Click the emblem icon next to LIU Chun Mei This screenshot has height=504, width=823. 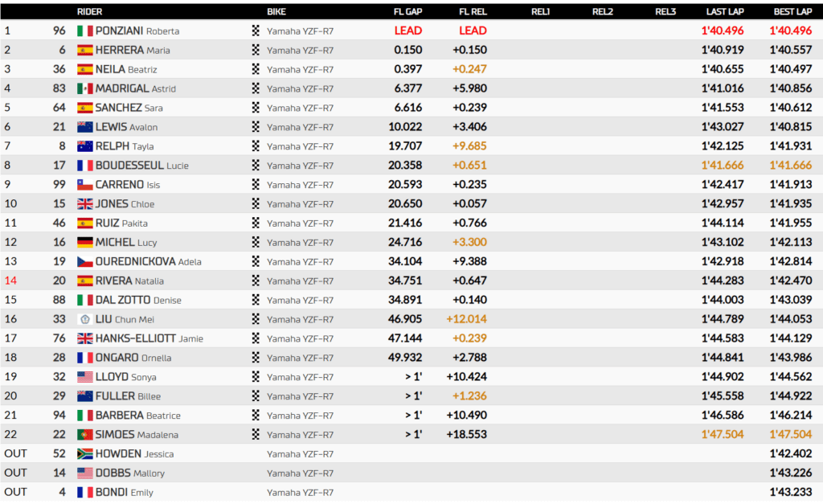(x=84, y=319)
